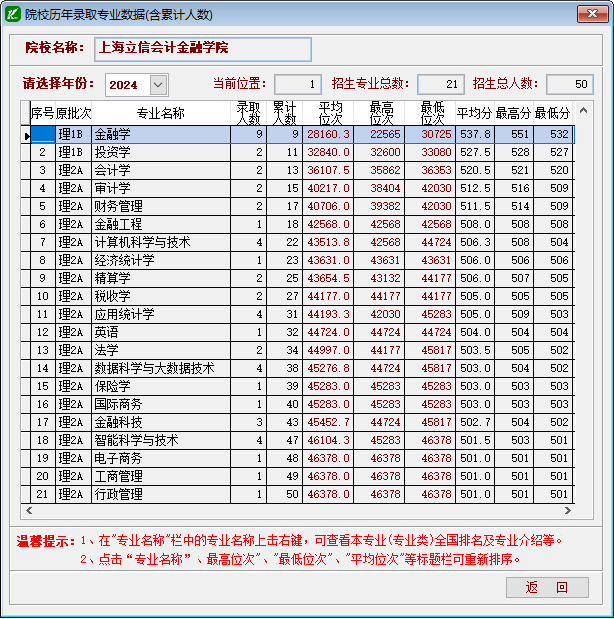Click the 返回 button

(x=547, y=587)
